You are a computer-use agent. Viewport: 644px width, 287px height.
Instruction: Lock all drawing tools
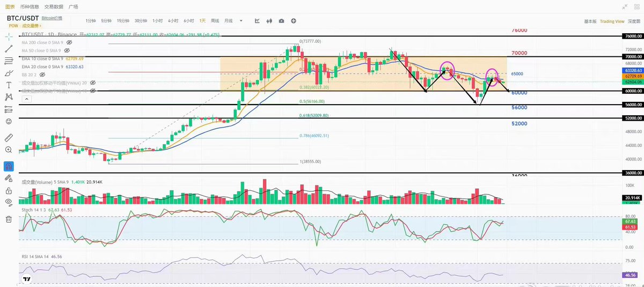[9, 191]
